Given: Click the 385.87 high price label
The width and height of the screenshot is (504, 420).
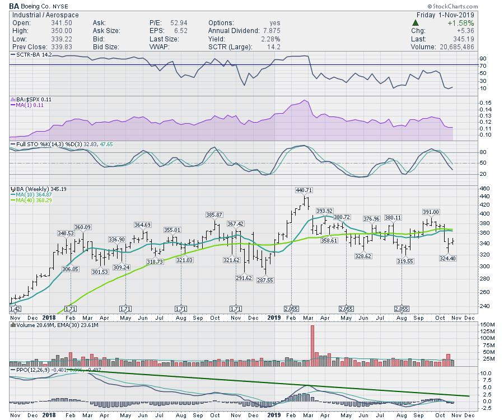Looking at the screenshot, I should click(214, 214).
